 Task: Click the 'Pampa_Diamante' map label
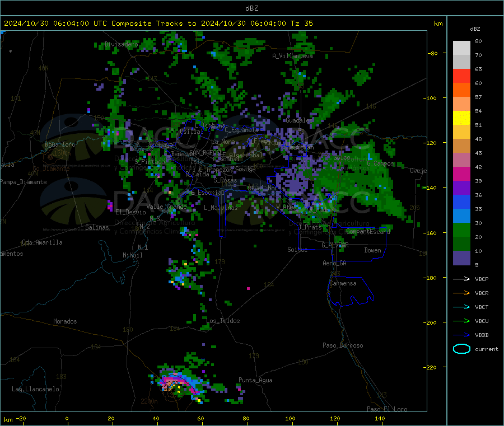coord(24,182)
